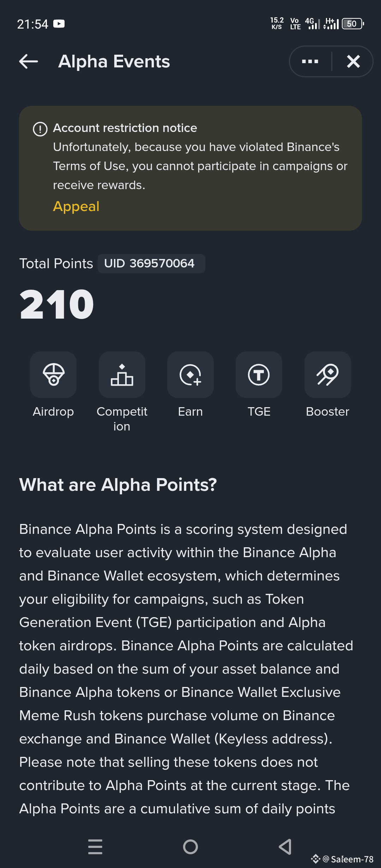
Task: Tap the back arrow beside Alpha Events
Action: pyautogui.click(x=29, y=61)
